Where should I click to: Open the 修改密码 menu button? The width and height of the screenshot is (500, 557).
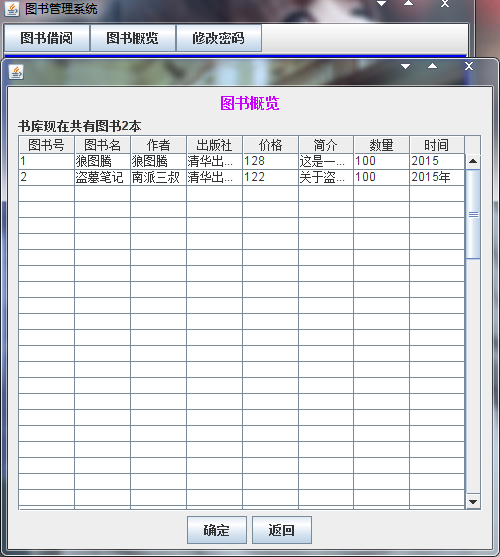pyautogui.click(x=219, y=38)
